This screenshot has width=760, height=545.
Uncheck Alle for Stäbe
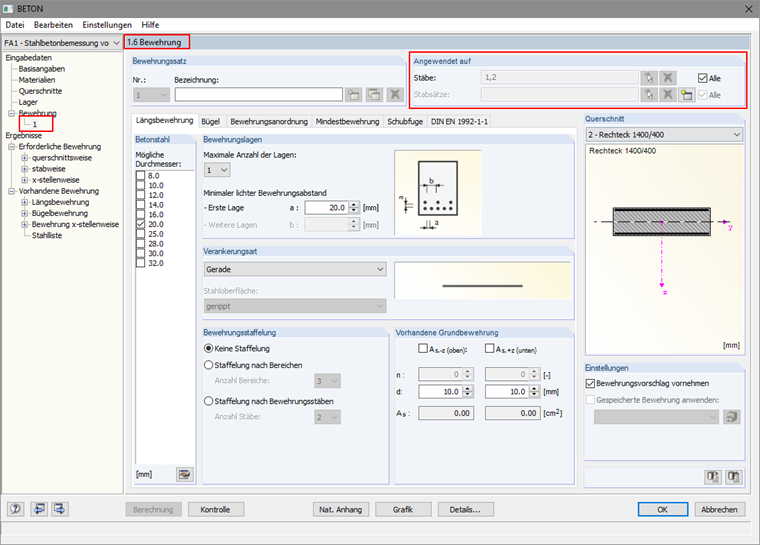[x=703, y=78]
